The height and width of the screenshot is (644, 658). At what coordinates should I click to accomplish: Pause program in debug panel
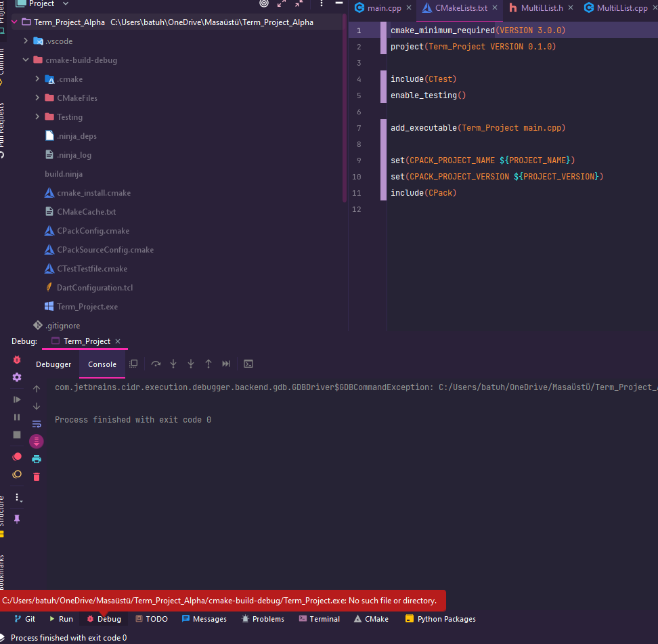[x=17, y=417]
